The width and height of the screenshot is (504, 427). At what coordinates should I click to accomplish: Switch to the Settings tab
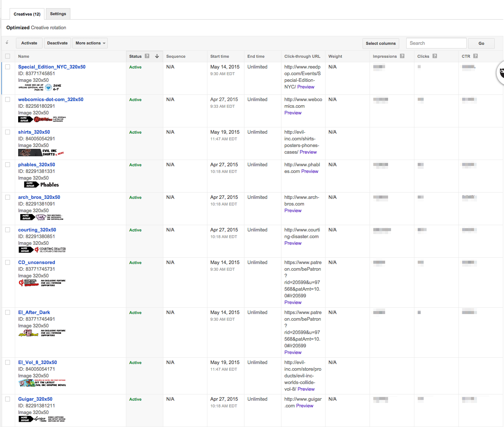(58, 14)
